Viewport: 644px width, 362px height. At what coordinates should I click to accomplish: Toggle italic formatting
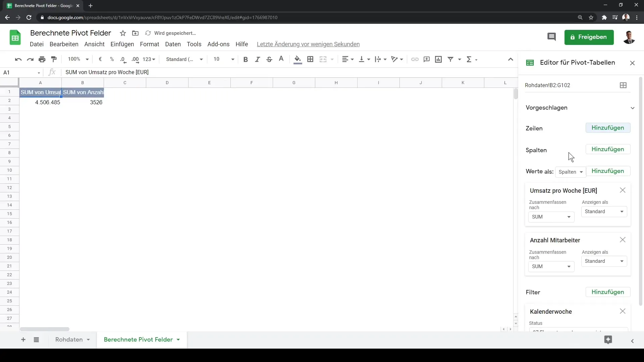[257, 59]
